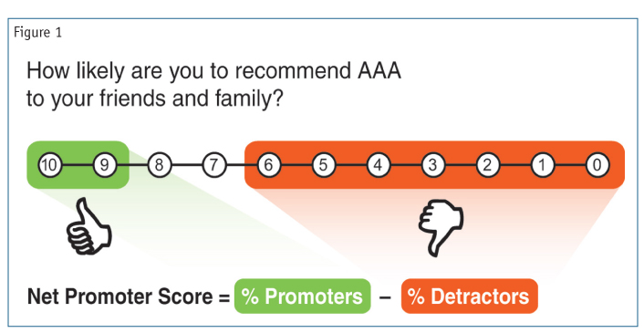Choose rating 7 circle

[213, 165]
